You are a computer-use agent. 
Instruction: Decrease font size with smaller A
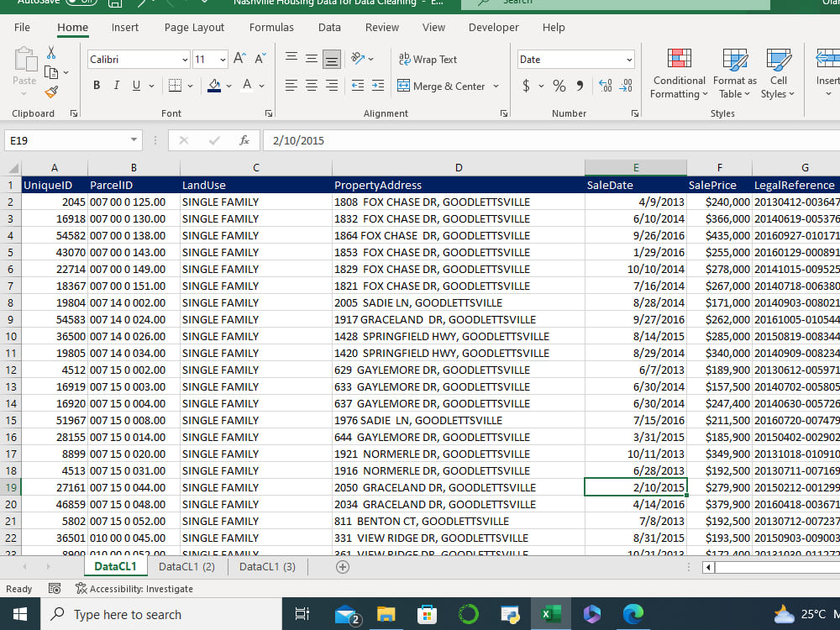tap(260, 59)
